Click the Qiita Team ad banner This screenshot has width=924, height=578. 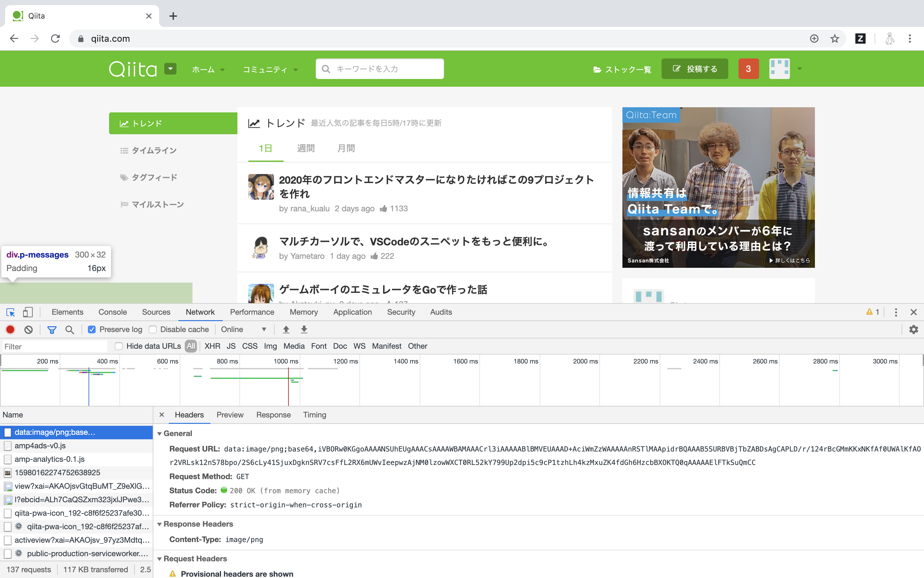click(718, 187)
